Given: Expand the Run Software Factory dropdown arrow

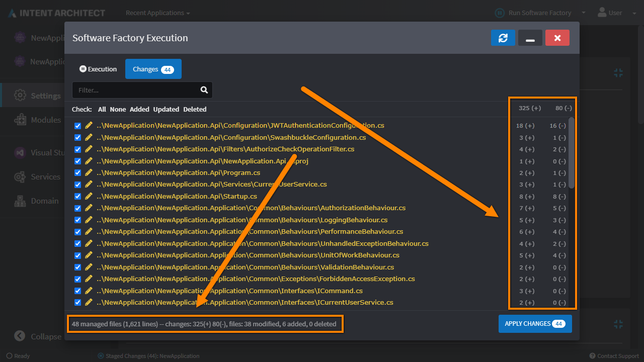Looking at the screenshot, I should click(584, 13).
